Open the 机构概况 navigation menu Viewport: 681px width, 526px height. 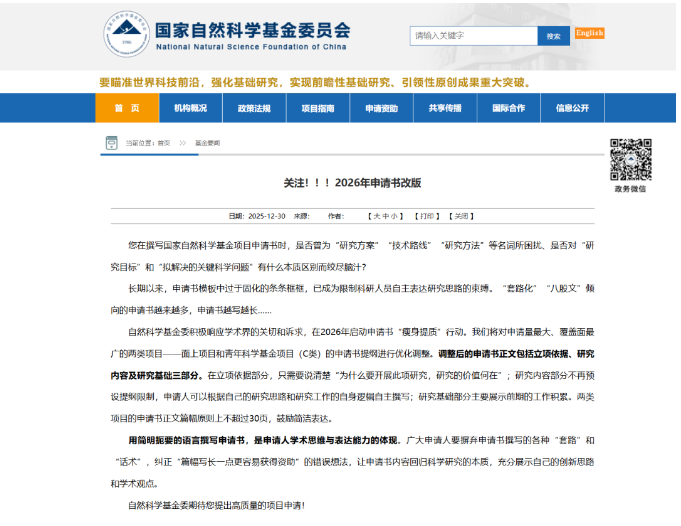[x=191, y=108]
